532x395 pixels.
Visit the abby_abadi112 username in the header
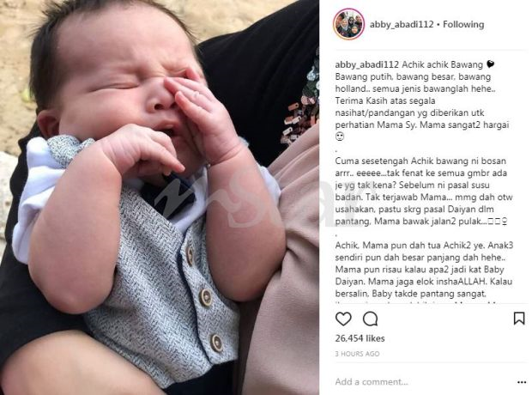click(x=402, y=24)
